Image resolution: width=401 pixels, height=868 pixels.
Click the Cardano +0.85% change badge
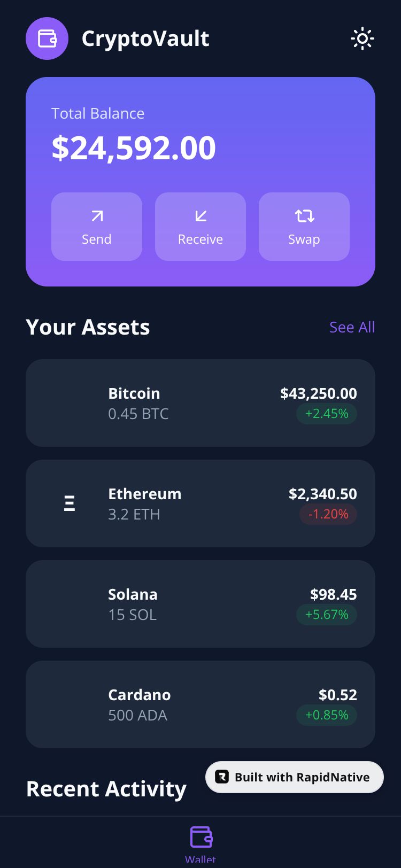[x=327, y=715]
